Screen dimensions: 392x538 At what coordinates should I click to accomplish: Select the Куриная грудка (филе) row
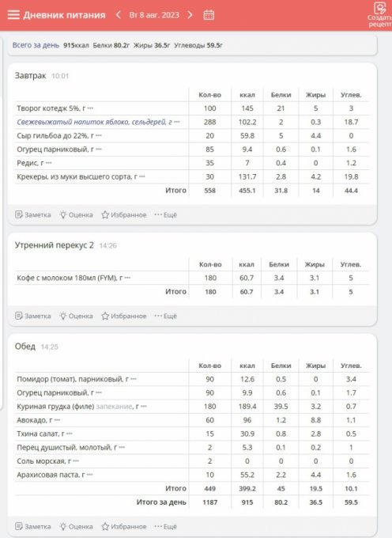pos(192,407)
